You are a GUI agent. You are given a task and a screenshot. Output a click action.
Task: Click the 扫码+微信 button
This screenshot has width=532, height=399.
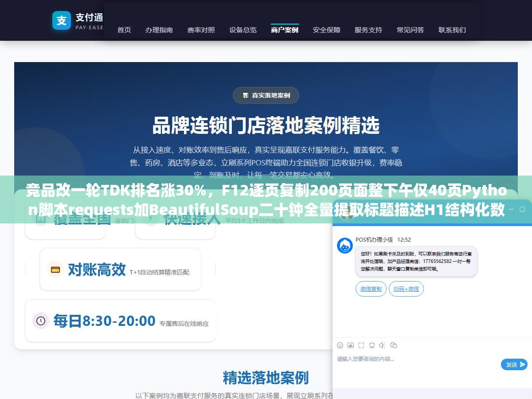[x=406, y=289]
